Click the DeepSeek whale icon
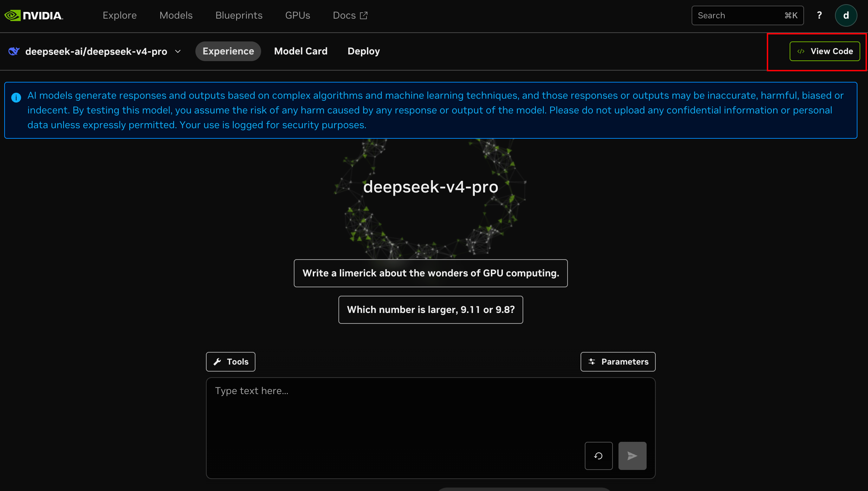This screenshot has height=491, width=868. pyautogui.click(x=14, y=51)
